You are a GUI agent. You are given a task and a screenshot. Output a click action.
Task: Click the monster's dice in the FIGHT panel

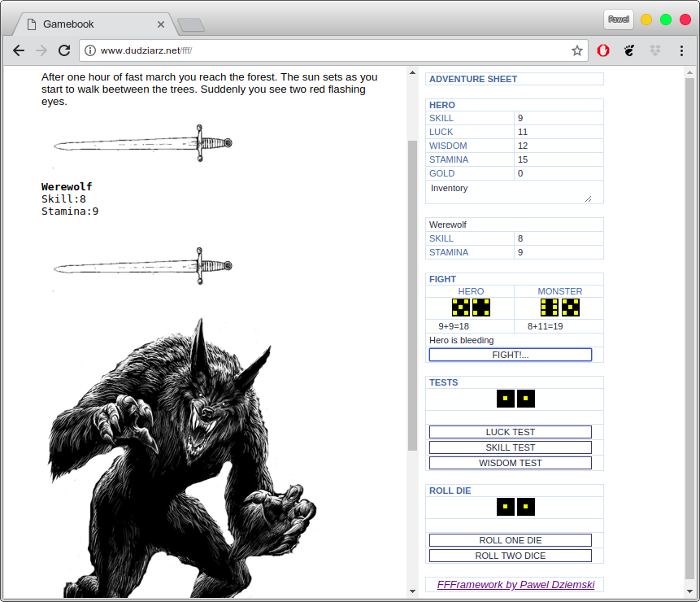pyautogui.click(x=559, y=308)
